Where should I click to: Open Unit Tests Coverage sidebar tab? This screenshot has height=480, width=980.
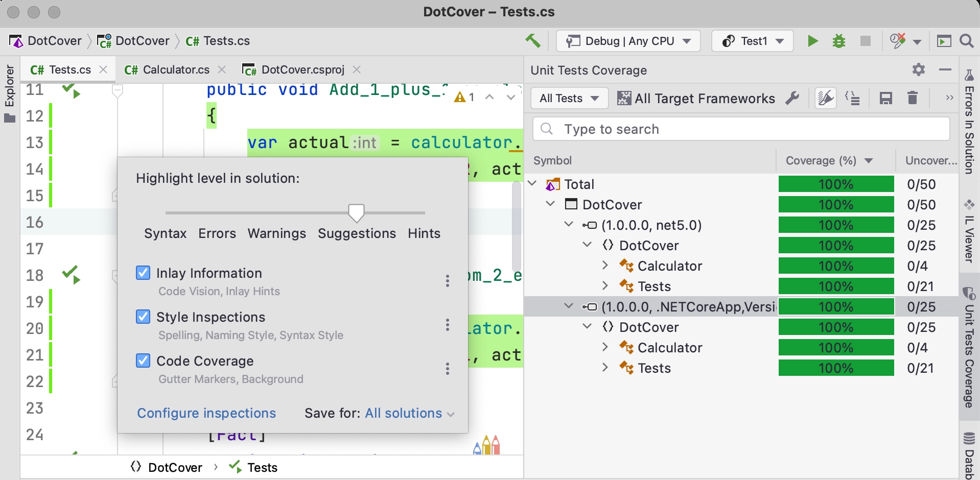pyautogui.click(x=969, y=347)
